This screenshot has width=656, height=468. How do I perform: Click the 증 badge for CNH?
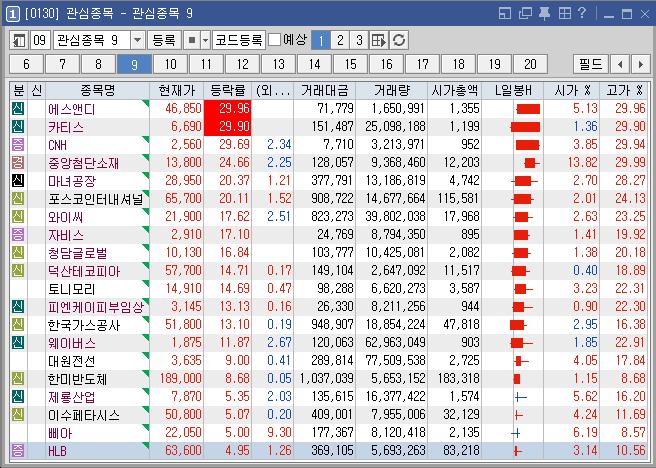tap(18, 145)
